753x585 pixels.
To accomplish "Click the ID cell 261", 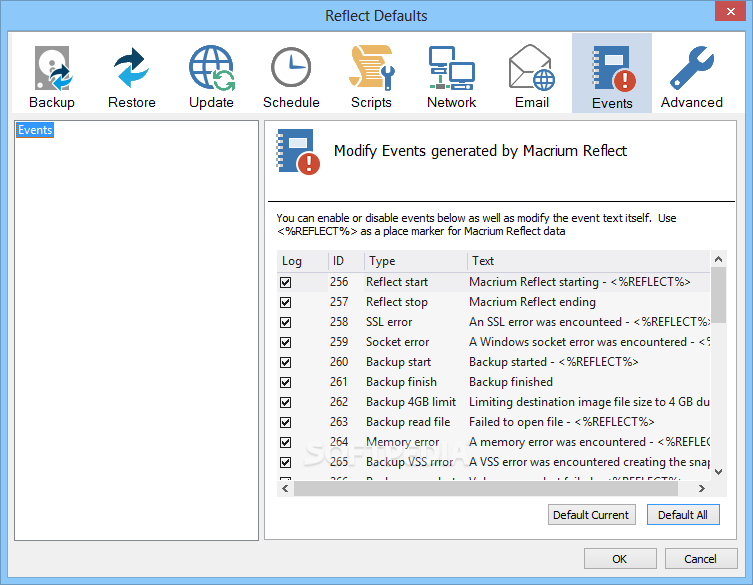I will click(339, 382).
